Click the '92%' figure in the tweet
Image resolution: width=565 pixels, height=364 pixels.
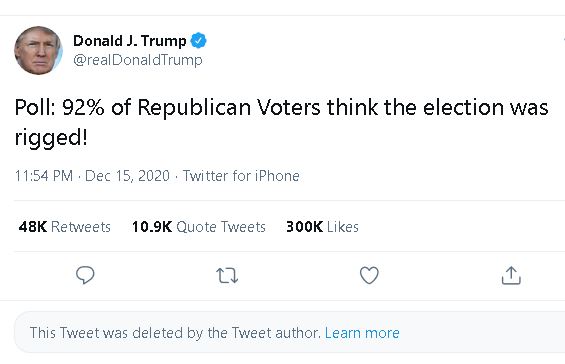(83, 107)
